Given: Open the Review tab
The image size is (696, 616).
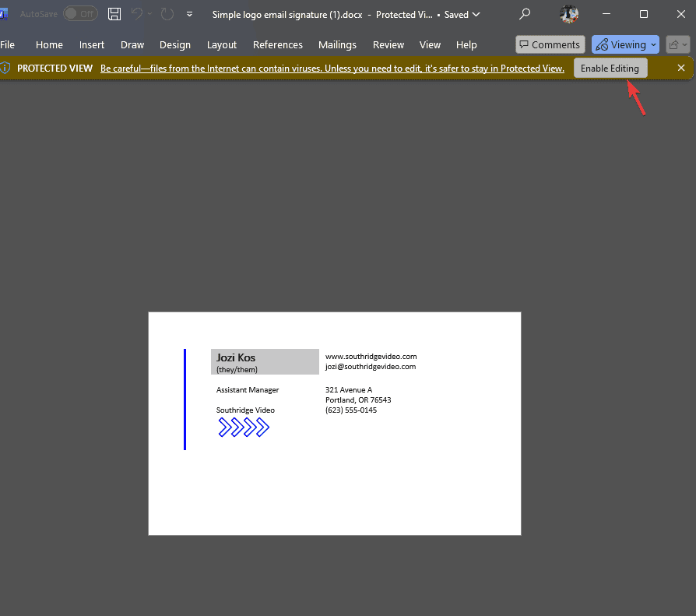Looking at the screenshot, I should point(388,45).
